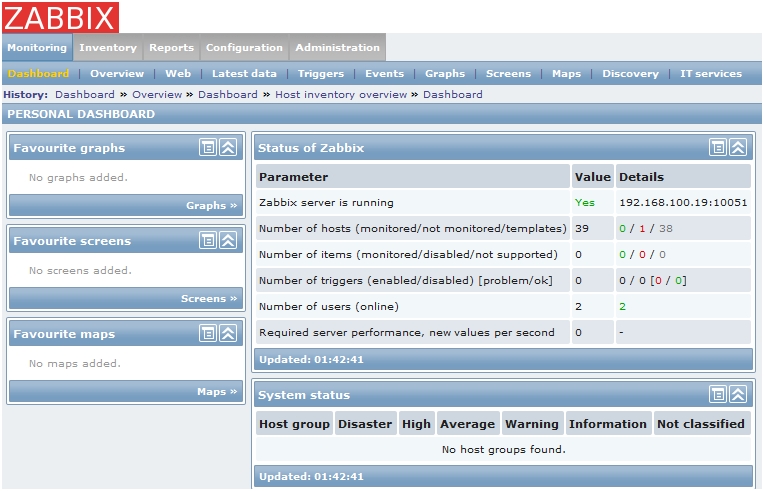764x491 pixels.
Task: Click the PERSONAL DASHBOARD title
Action: pos(81,114)
